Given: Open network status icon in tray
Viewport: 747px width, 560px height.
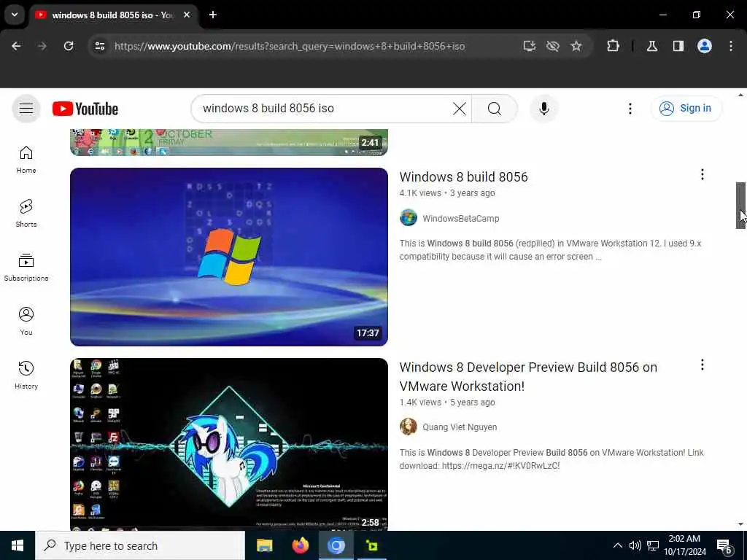Looking at the screenshot, I should 653,545.
